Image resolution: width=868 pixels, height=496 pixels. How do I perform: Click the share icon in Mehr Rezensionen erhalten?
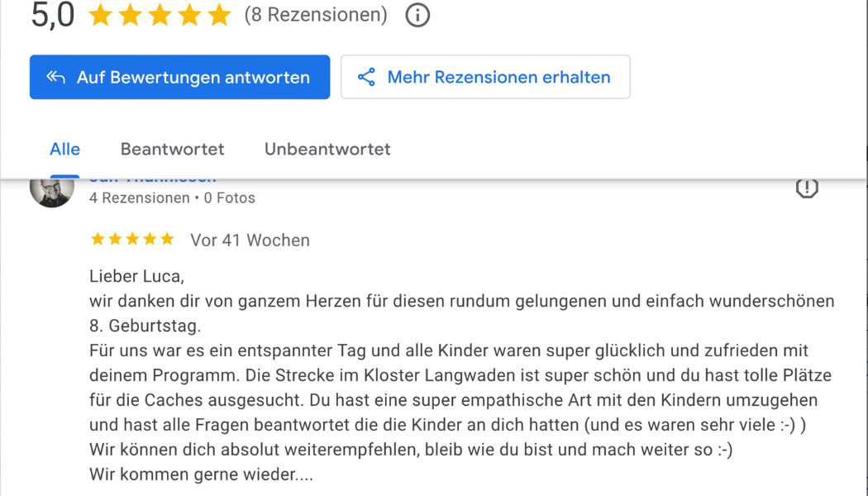click(366, 77)
